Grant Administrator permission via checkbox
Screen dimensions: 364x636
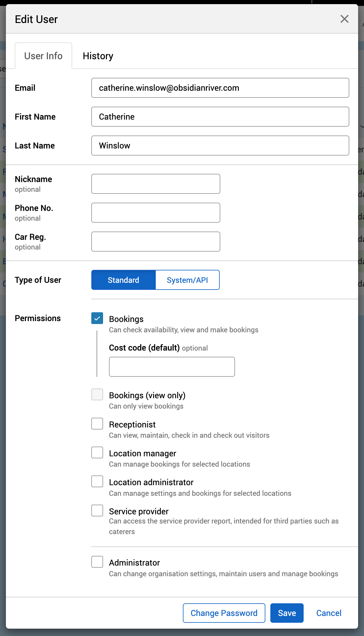click(x=97, y=562)
